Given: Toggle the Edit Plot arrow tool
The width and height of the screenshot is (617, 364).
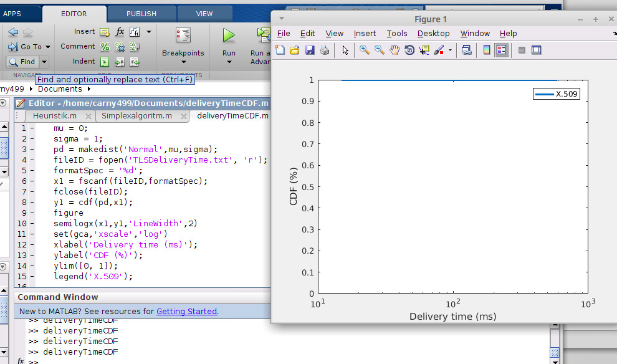Looking at the screenshot, I should 345,50.
